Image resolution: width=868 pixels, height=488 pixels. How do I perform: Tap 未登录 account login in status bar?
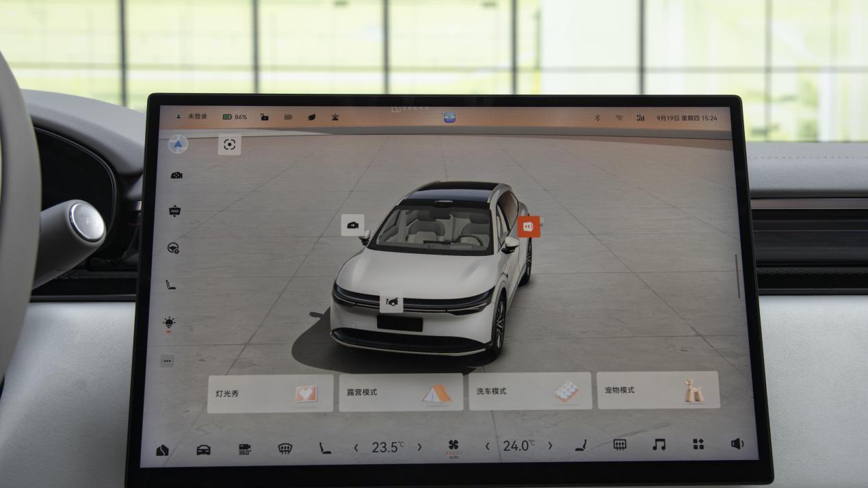(192, 117)
